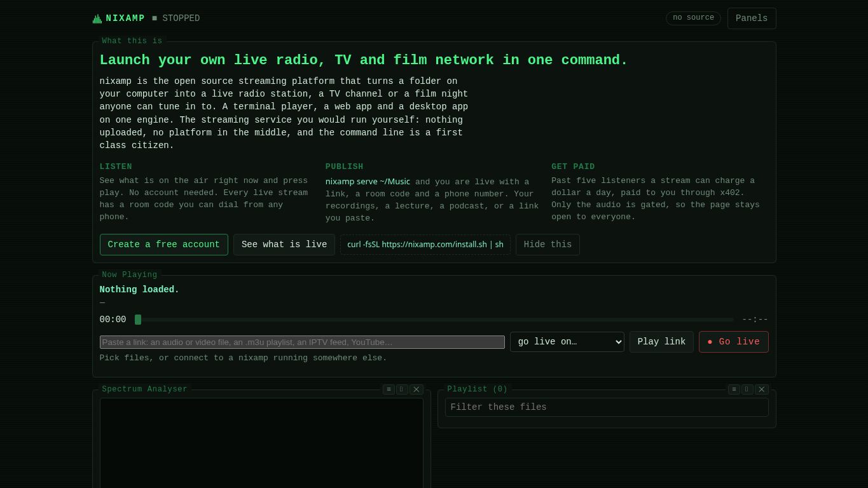Hide this intro panel

tap(548, 245)
